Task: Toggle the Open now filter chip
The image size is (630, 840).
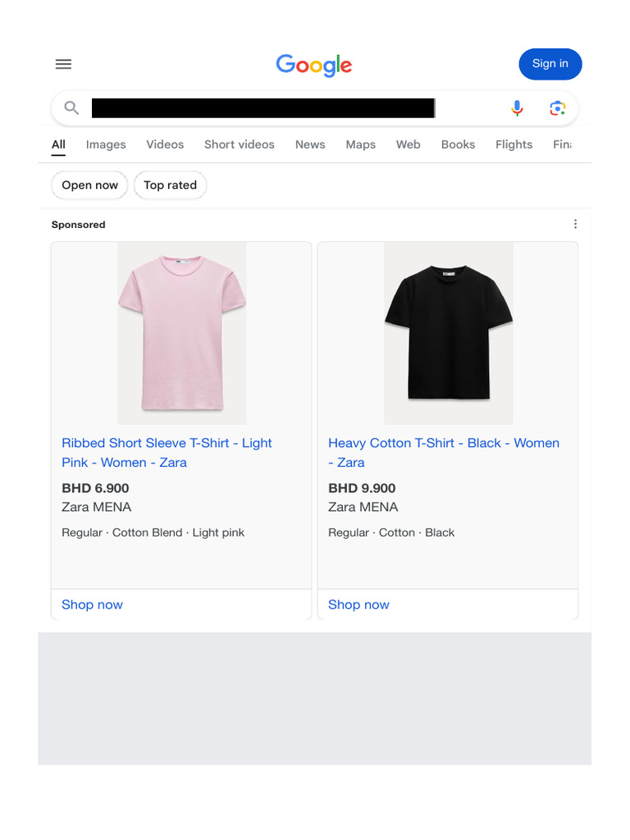Action: 90,185
